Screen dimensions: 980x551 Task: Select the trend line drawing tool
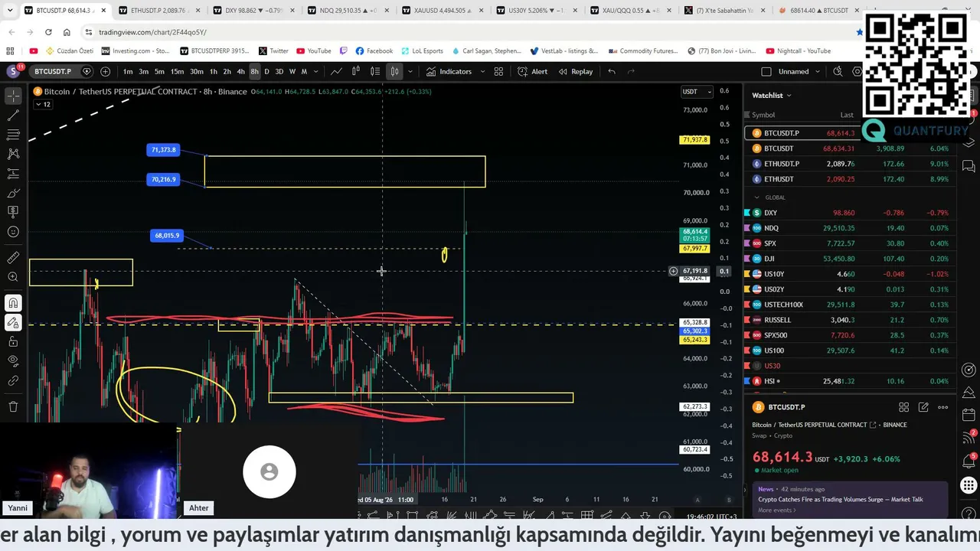point(13,116)
